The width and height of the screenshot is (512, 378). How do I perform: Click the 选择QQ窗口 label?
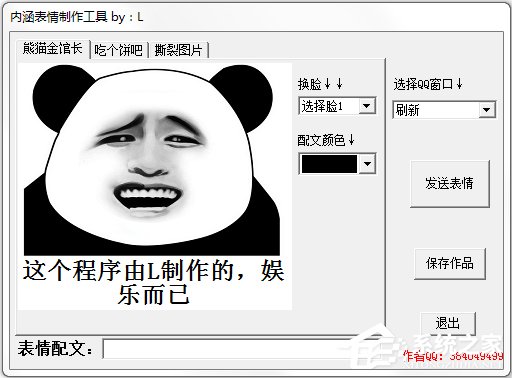point(428,84)
